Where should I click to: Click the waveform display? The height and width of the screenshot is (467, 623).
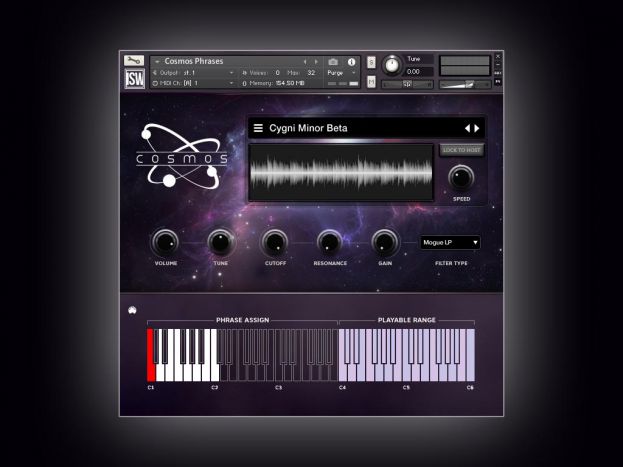[341, 173]
